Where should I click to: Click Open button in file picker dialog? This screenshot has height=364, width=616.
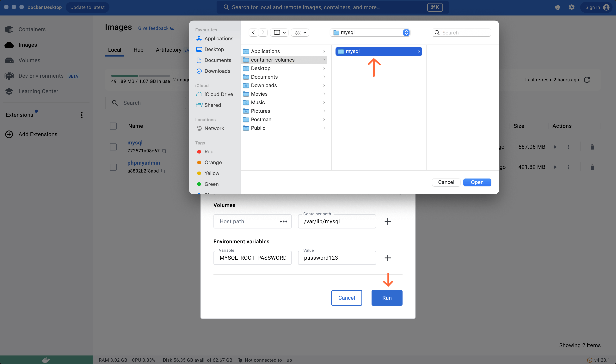pos(477,182)
